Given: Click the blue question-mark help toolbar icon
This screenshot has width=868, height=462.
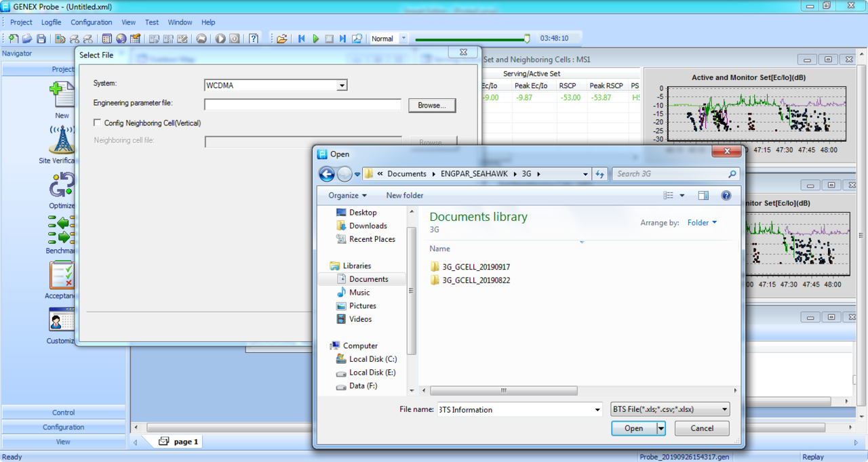Looking at the screenshot, I should click(x=254, y=39).
